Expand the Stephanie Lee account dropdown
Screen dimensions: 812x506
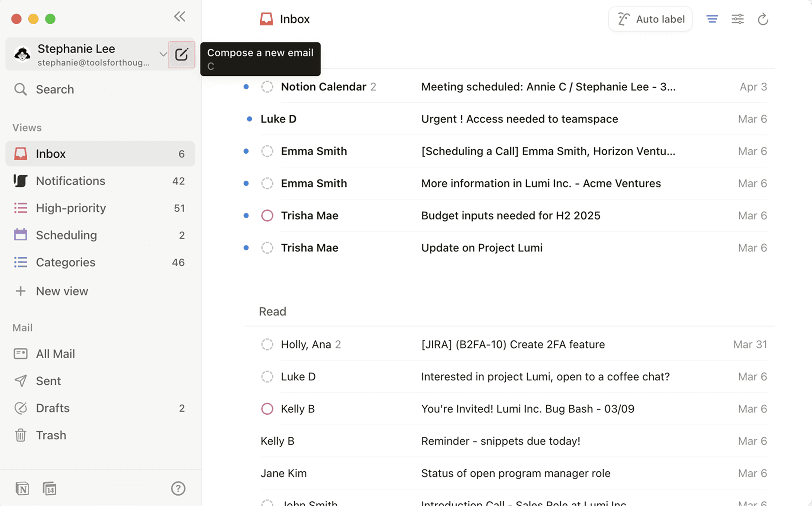point(163,55)
